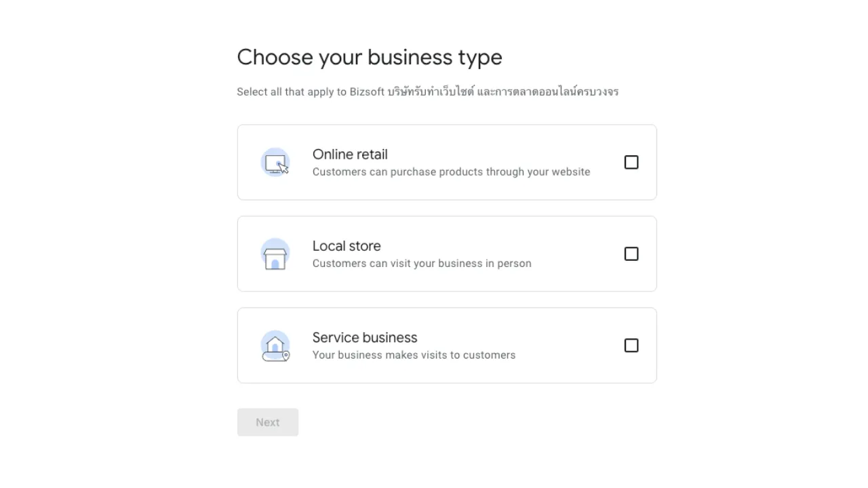868x488 pixels.
Task: Click the Next button
Action: [267, 422]
